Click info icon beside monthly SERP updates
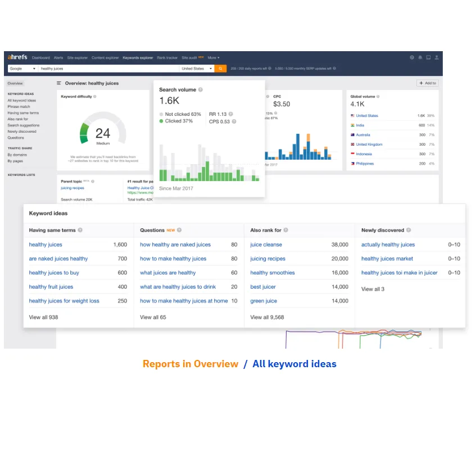 pos(334,69)
